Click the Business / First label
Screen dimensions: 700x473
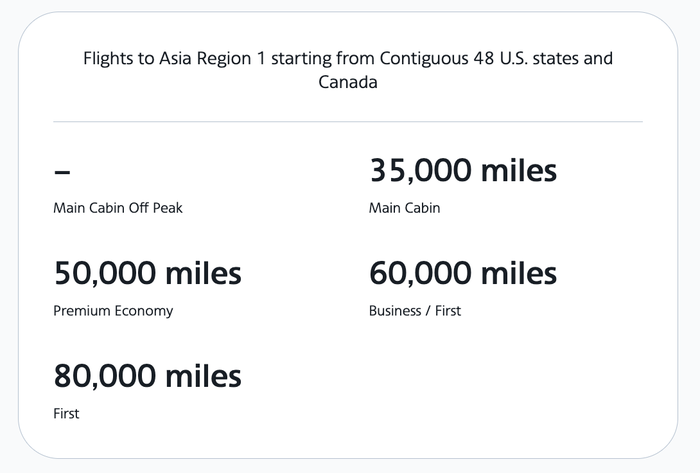[415, 311]
